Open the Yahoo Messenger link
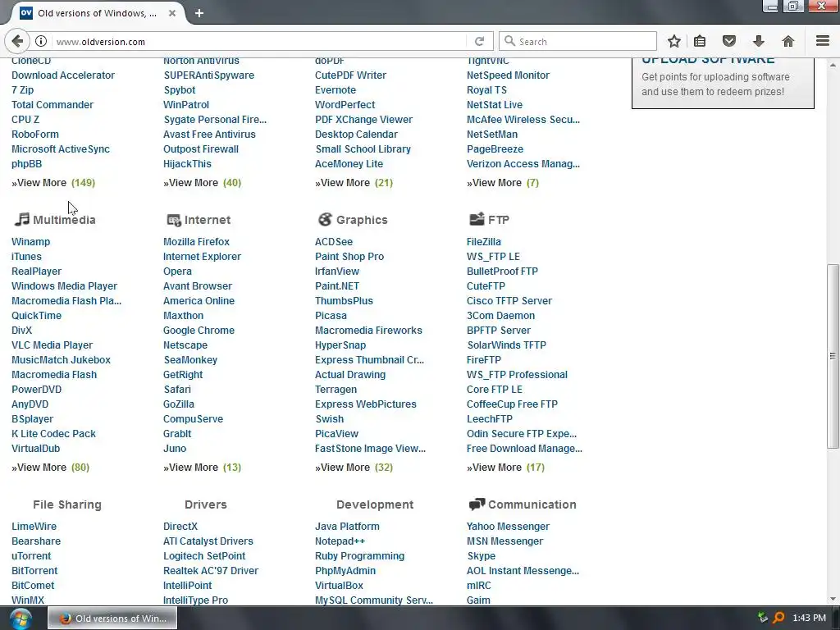This screenshot has width=840, height=630. click(x=508, y=527)
